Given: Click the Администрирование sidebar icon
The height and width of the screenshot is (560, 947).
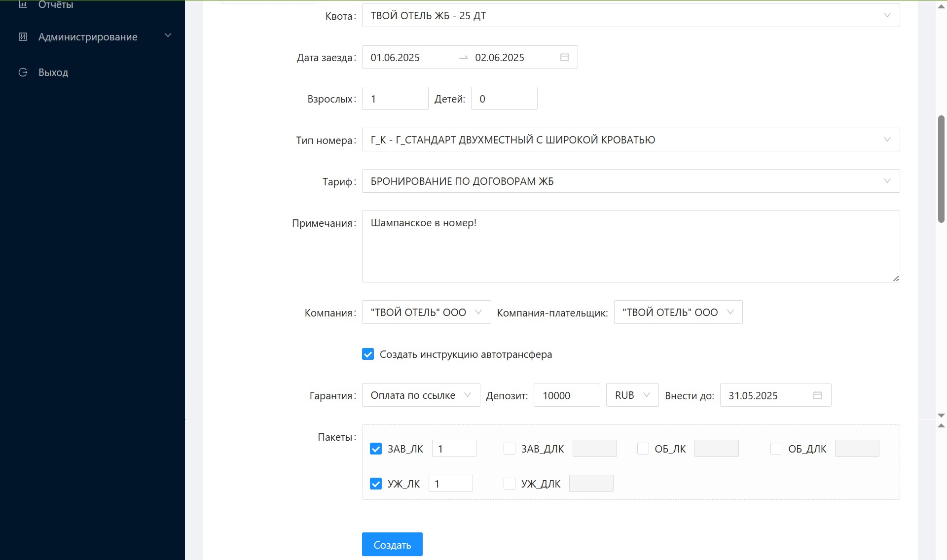Looking at the screenshot, I should click(x=23, y=36).
